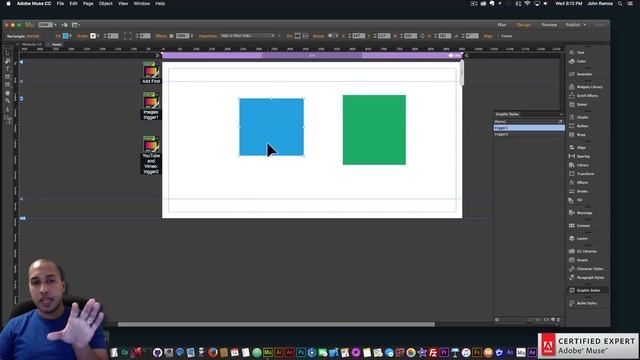This screenshot has width=640, height=360.
Task: Expand the Publish dropdown arrow
Action: [584, 25]
